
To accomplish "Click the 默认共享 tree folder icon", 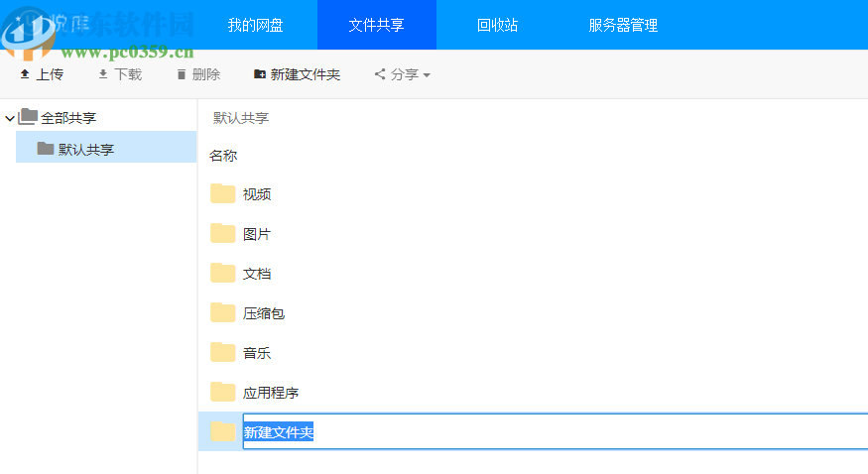I will pyautogui.click(x=46, y=148).
